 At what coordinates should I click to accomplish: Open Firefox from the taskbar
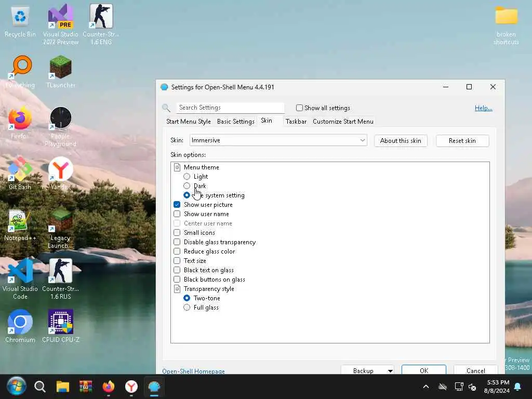109,387
